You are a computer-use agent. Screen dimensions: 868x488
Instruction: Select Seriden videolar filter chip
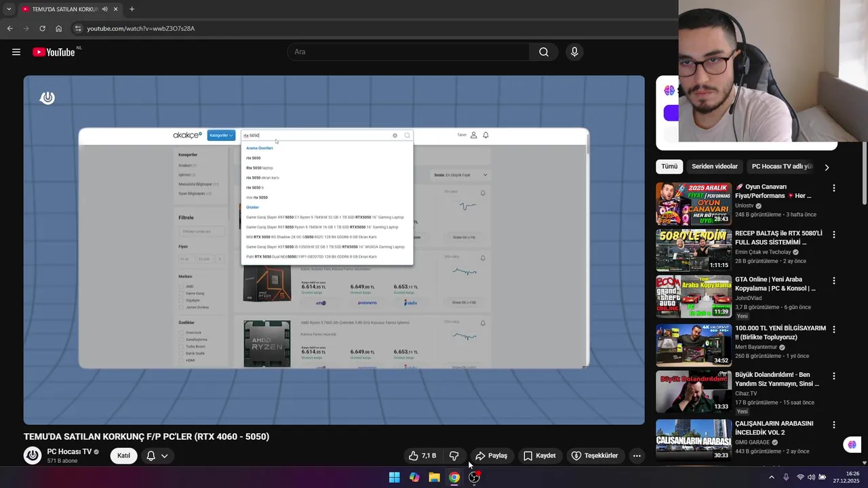click(x=715, y=167)
